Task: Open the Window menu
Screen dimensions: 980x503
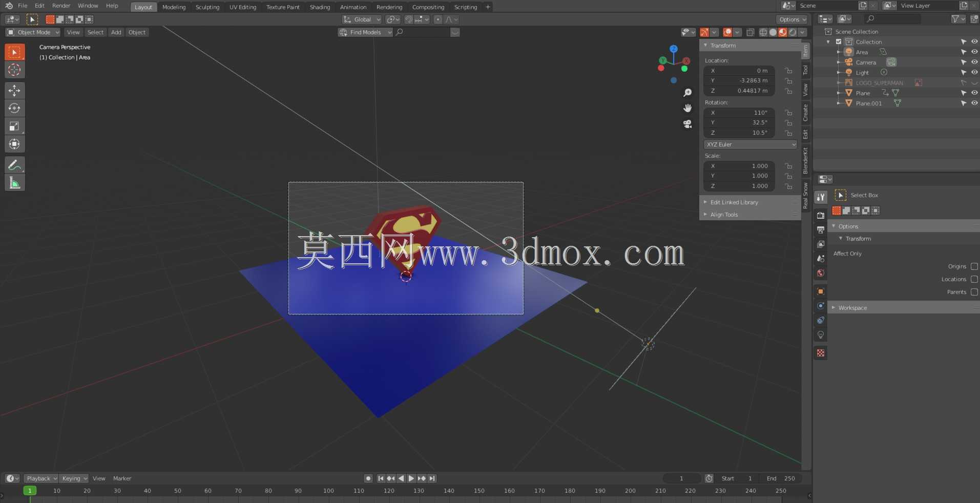Action: click(x=88, y=6)
